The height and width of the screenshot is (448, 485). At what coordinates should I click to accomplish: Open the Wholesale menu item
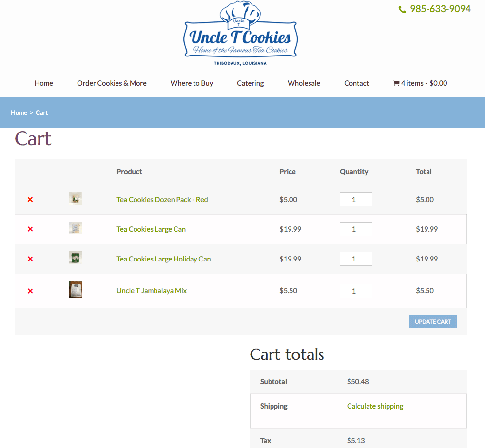(304, 83)
